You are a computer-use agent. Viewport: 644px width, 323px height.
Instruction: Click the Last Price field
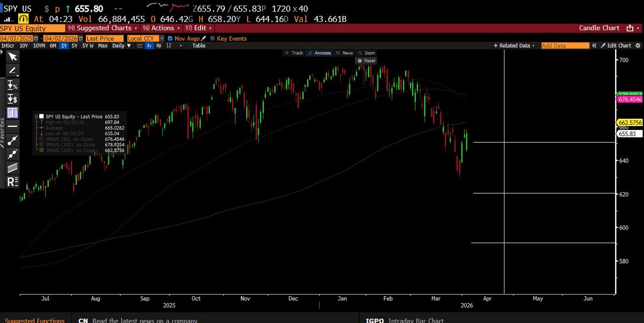105,39
